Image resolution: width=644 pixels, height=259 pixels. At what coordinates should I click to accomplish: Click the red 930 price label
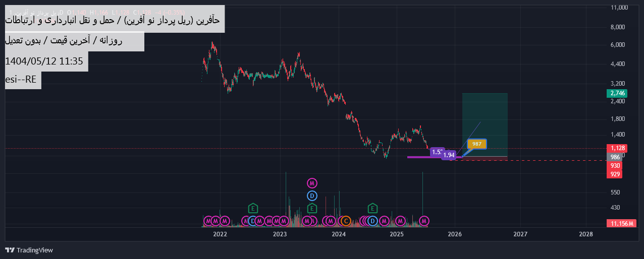click(x=615, y=165)
